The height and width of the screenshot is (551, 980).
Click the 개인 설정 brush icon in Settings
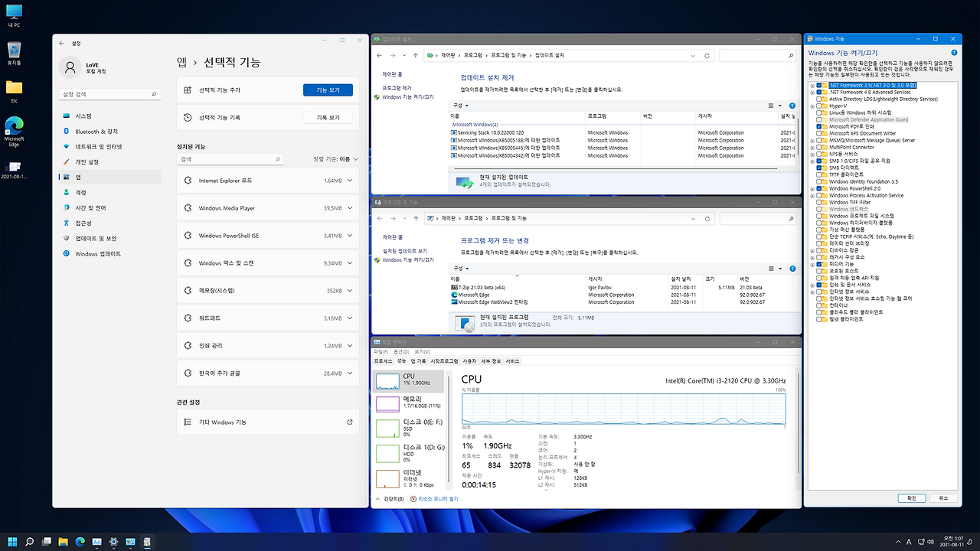(67, 161)
